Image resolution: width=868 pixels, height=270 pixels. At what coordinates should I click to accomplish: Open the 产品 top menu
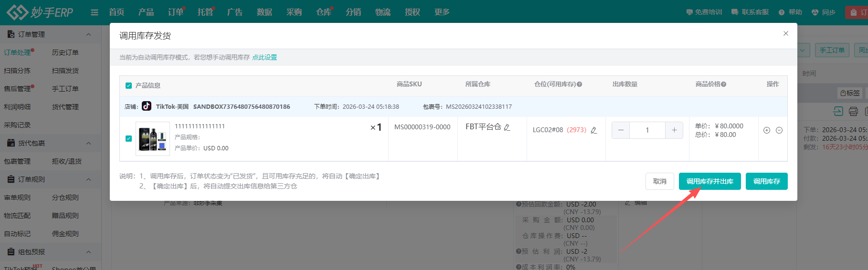[x=146, y=12]
